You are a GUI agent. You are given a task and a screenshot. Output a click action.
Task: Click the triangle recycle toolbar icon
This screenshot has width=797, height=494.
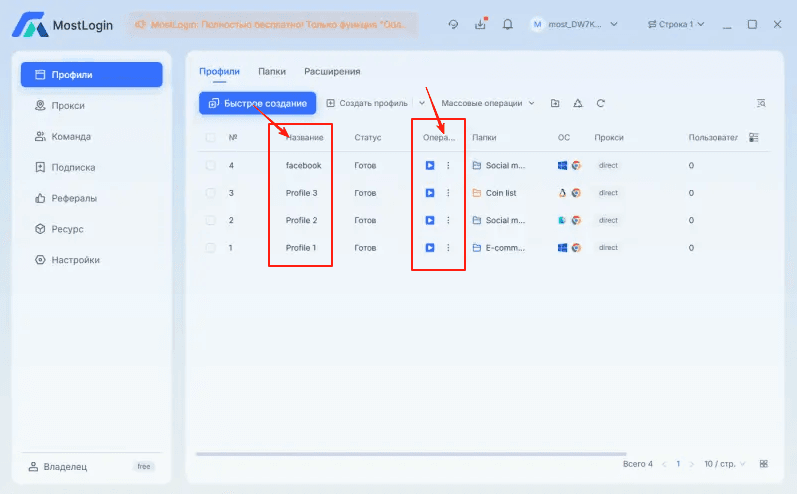[x=578, y=103]
